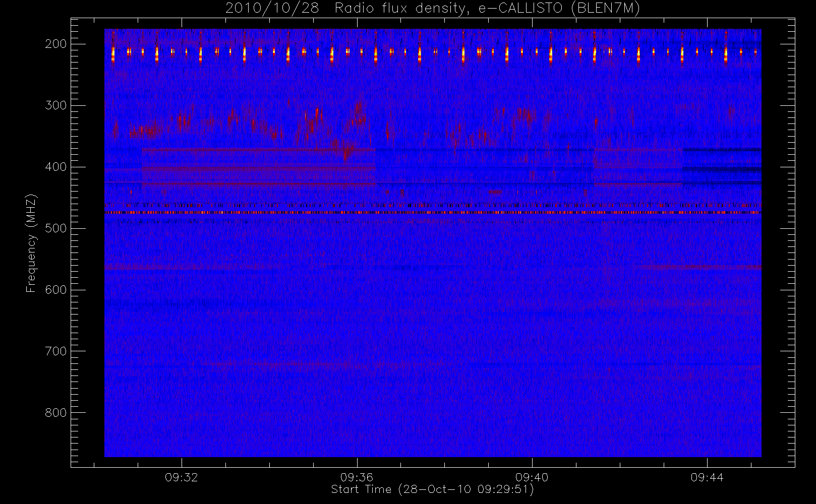This screenshot has height=504, width=816.
Task: Click the 09:32 time tick label
Action: click(182, 477)
